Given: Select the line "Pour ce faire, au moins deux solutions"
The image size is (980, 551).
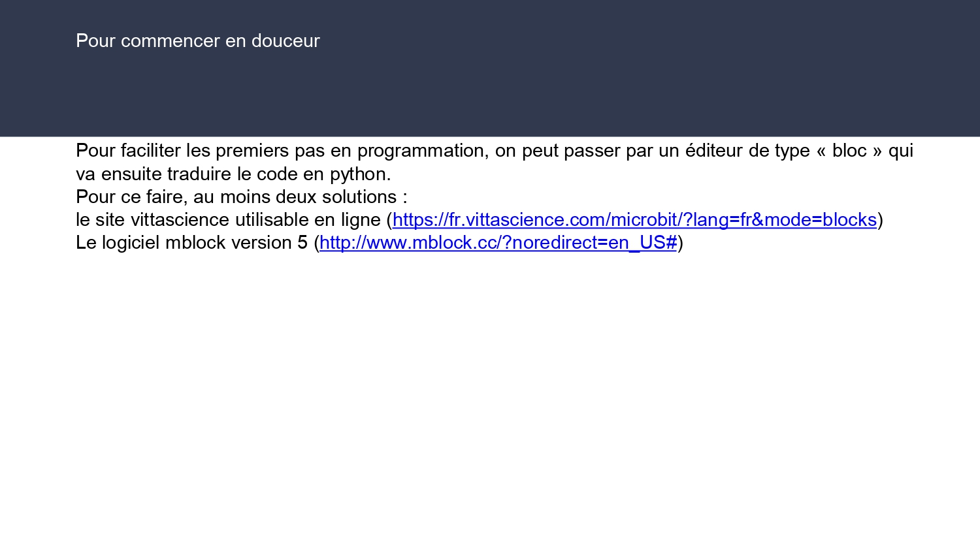Looking at the screenshot, I should coord(241,197).
